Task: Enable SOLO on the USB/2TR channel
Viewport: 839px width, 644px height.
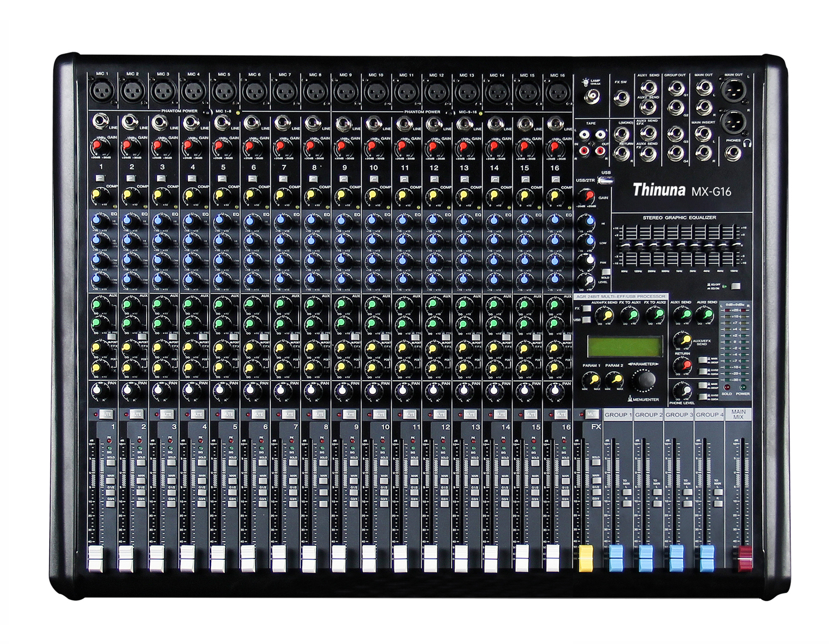Action: click(x=606, y=272)
